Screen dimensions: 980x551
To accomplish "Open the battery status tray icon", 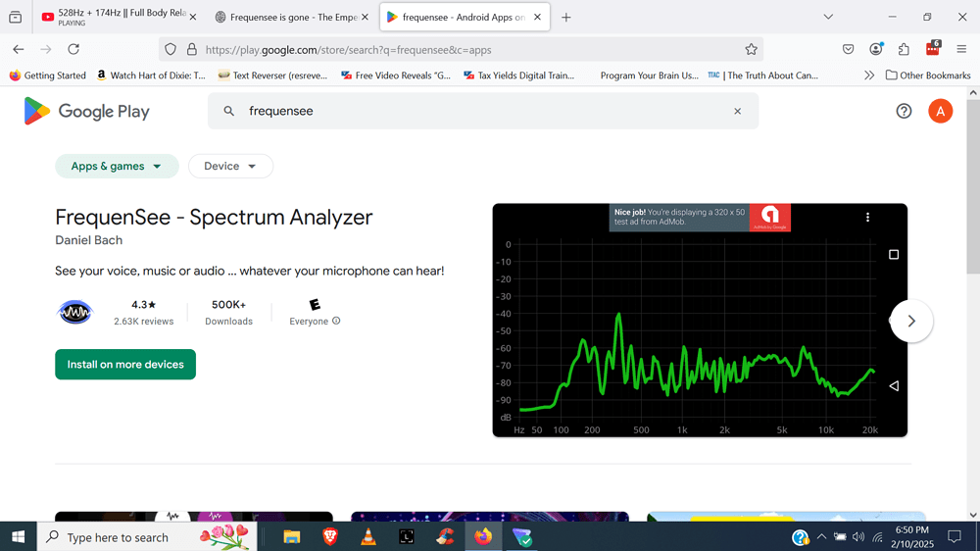I will (x=840, y=536).
